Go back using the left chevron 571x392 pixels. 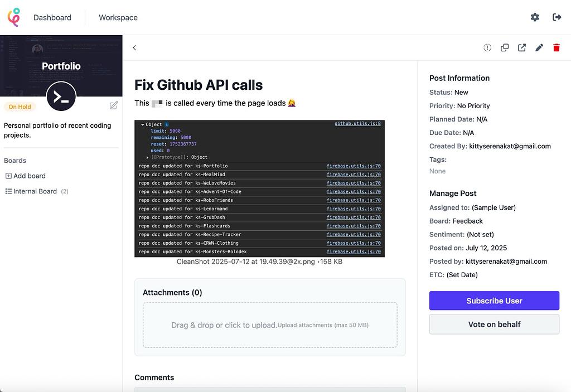tap(134, 48)
